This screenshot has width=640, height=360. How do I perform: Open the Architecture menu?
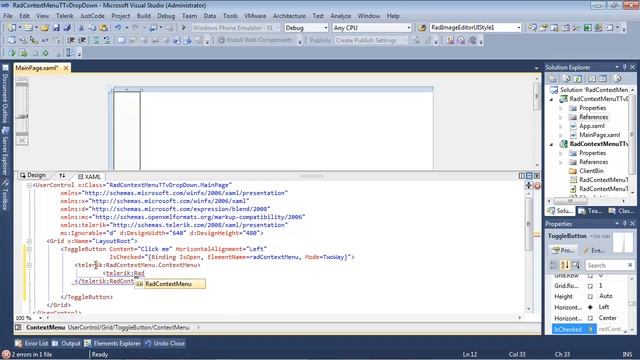[289, 16]
